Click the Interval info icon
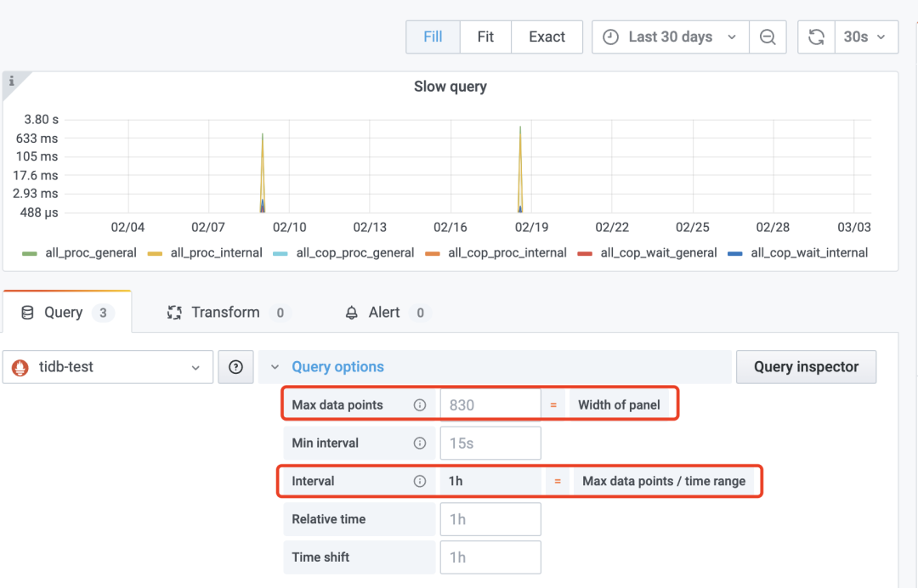The width and height of the screenshot is (918, 588). [419, 481]
